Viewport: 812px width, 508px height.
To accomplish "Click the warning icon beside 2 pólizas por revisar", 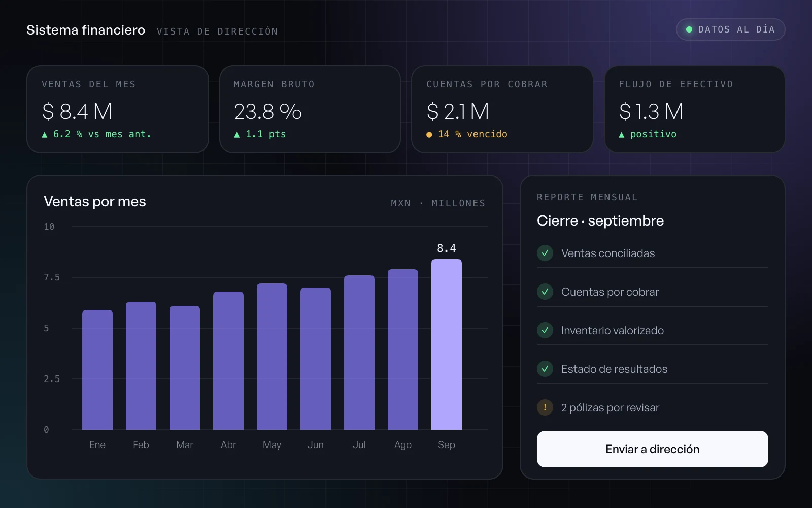I will (545, 407).
